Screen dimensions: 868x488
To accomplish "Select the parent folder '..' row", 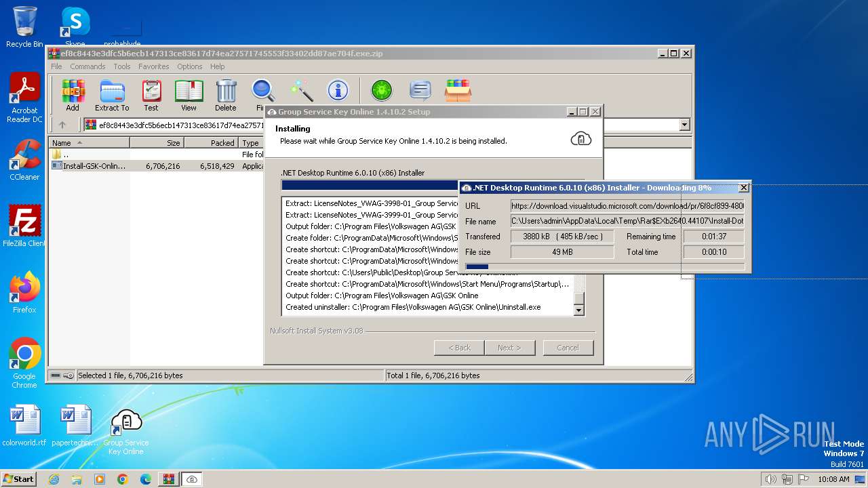I will 157,155.
